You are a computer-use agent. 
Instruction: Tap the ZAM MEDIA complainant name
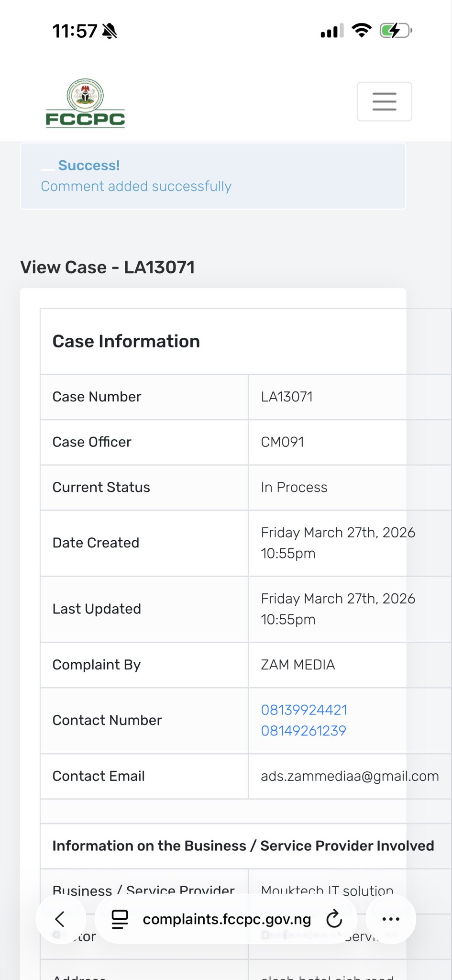(x=298, y=665)
